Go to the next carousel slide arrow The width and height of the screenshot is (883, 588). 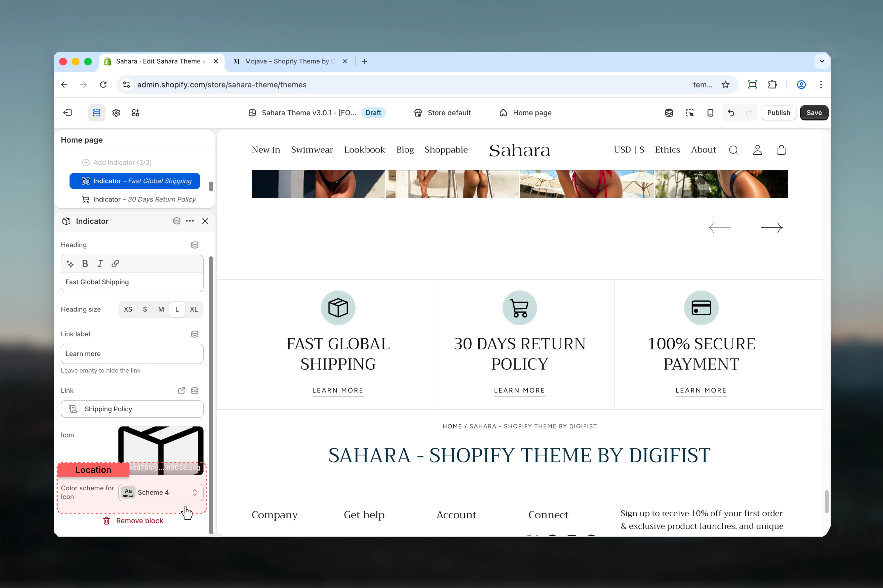pos(772,228)
